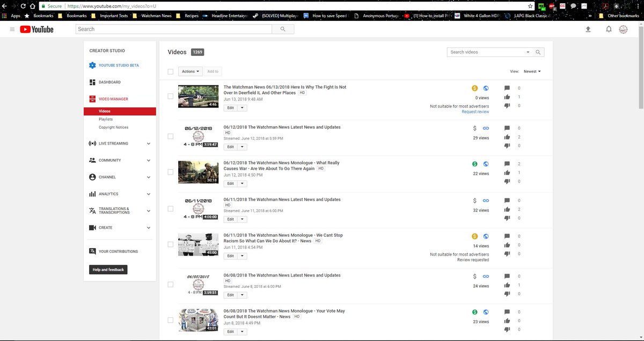Open Video Manager in the sidebar
The width and height of the screenshot is (644, 341).
pyautogui.click(x=113, y=99)
